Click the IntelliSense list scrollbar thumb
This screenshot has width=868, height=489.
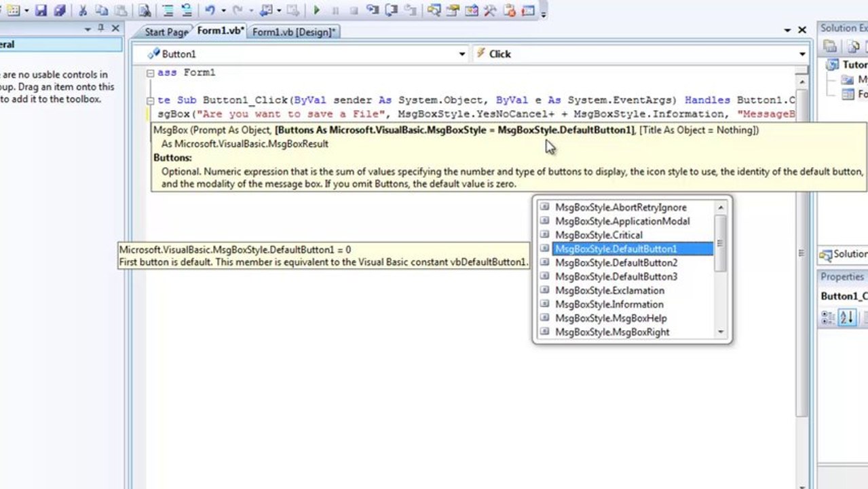click(721, 243)
